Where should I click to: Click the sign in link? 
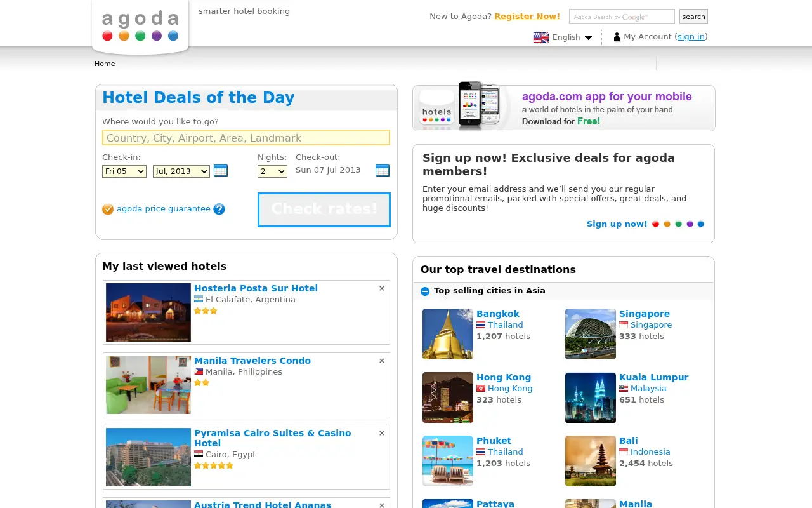(691, 37)
